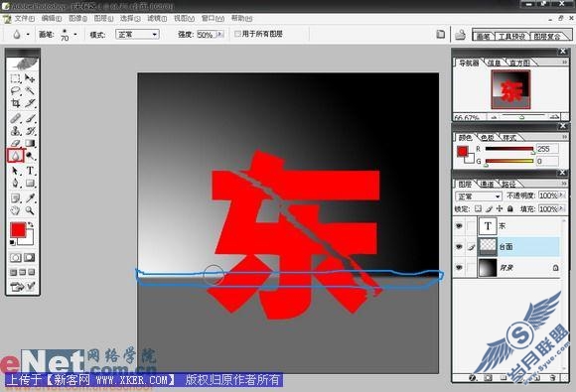Jump to ImageReady button
Screen dimensions: 576x392
tap(23, 286)
